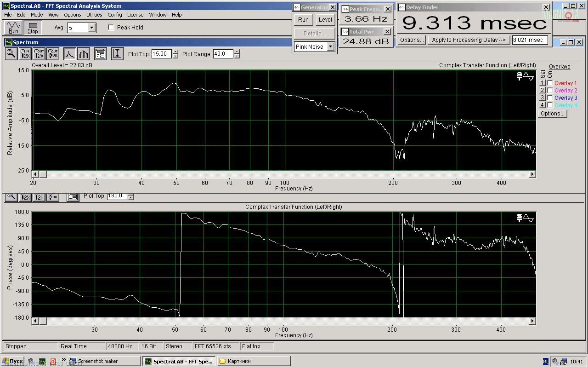588x368 pixels.
Task: Open the Config menu
Action: pyautogui.click(x=115, y=15)
